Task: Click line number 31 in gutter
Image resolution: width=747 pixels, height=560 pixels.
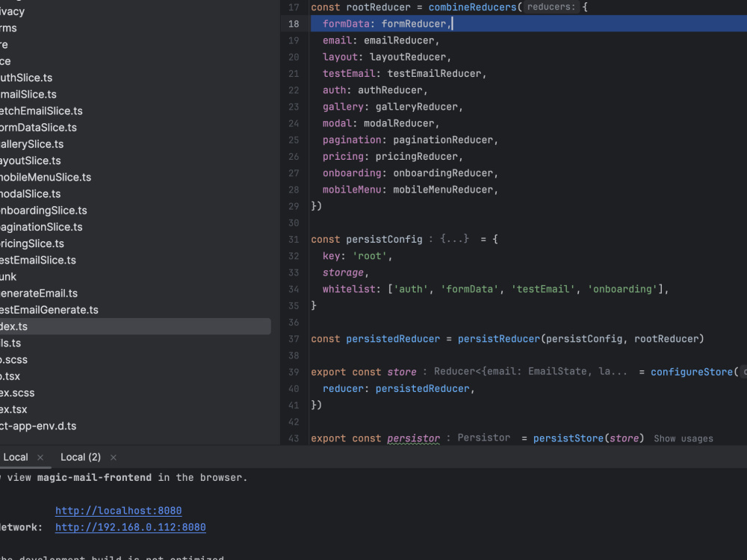Action: 294,240
